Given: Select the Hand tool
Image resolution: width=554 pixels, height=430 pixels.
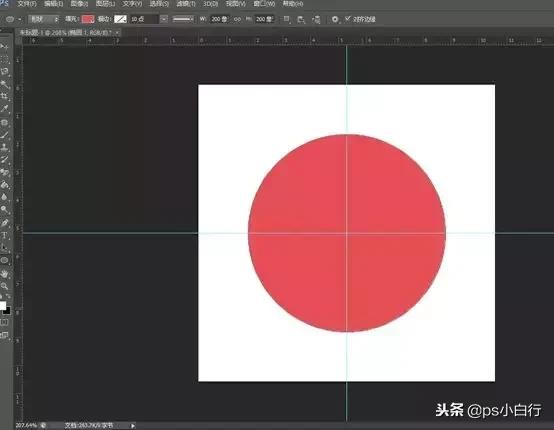Looking at the screenshot, I should pyautogui.click(x=5, y=273).
